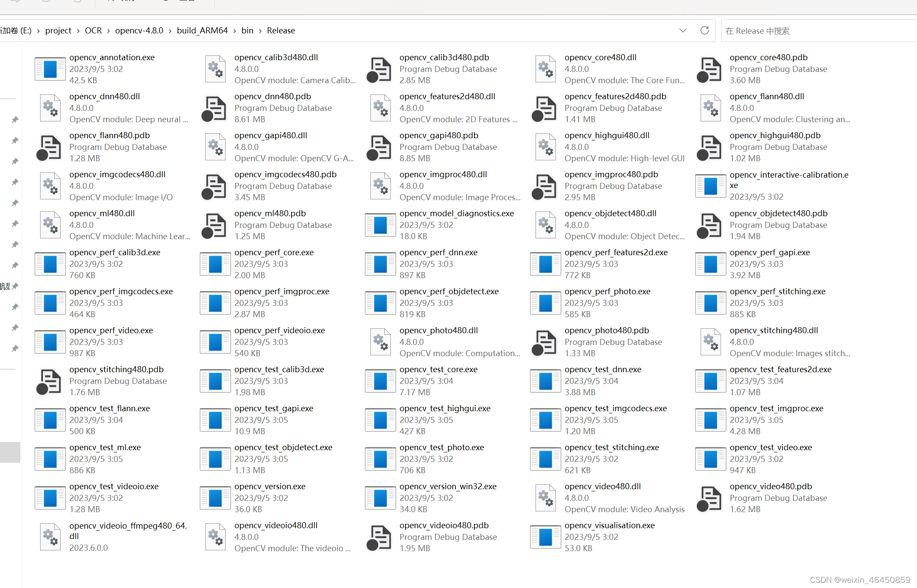Image resolution: width=917 pixels, height=588 pixels.
Task: Click the chevron after build_ARM64
Action: 234,30
